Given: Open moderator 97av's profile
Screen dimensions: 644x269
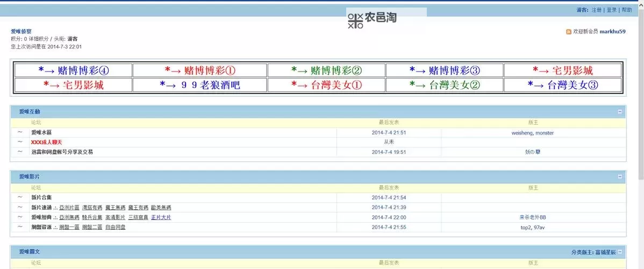Looking at the screenshot, I should tap(539, 227).
